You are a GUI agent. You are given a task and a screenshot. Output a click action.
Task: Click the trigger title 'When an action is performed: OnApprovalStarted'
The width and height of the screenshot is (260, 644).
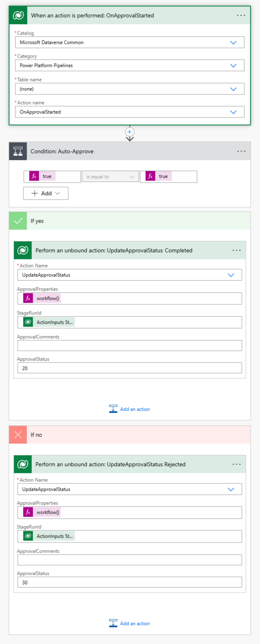click(92, 16)
